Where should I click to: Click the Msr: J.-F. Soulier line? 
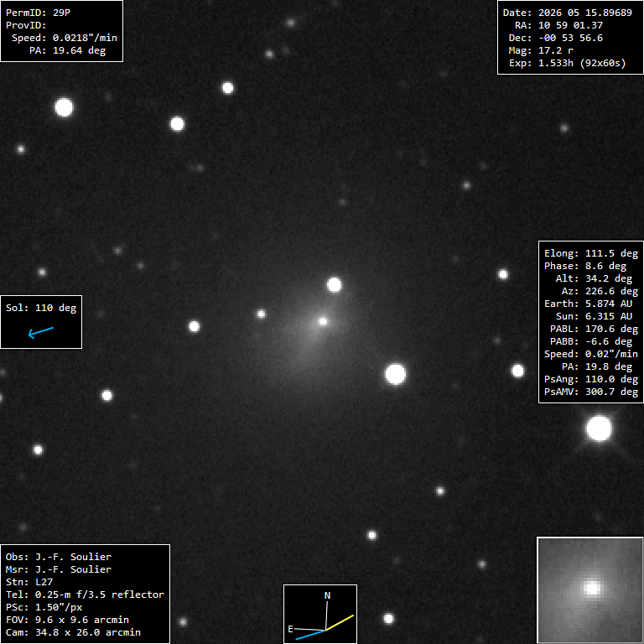click(59, 569)
